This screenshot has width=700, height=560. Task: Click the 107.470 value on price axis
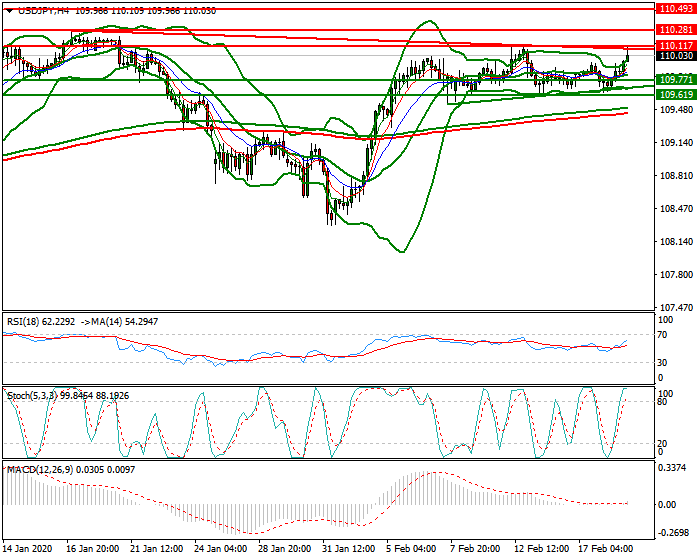click(676, 308)
